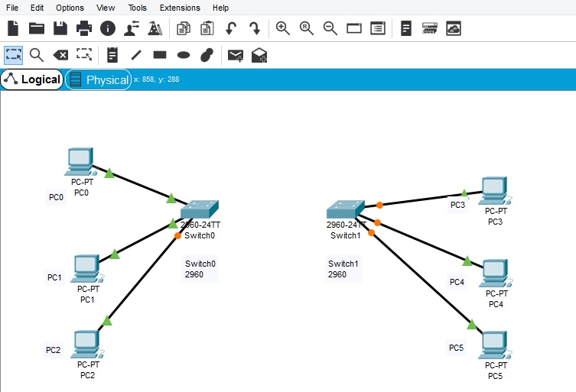Select the Delete tool
Image resolution: width=576 pixels, height=392 pixels.
click(60, 55)
